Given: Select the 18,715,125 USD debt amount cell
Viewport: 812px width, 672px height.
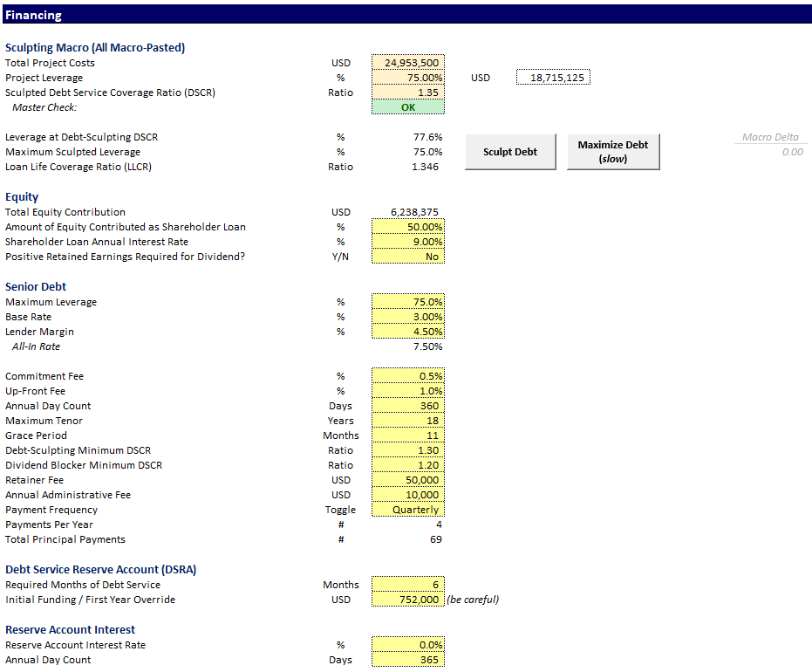Looking at the screenshot, I should click(553, 78).
